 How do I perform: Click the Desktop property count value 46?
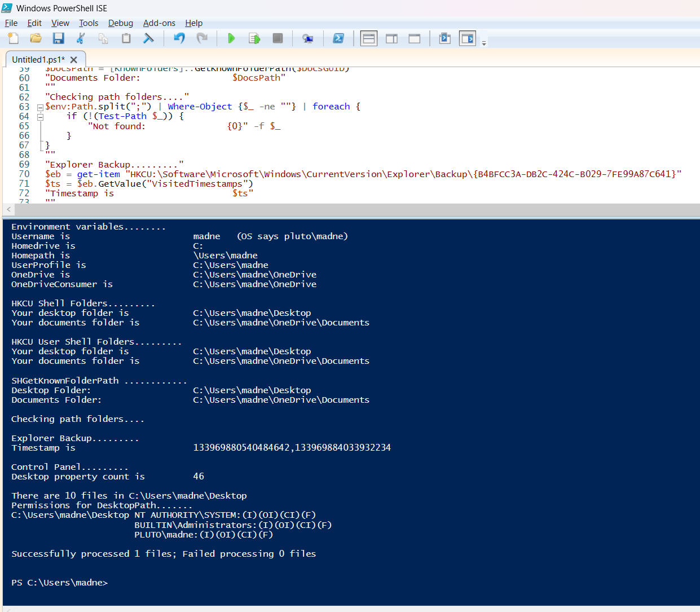(x=199, y=477)
